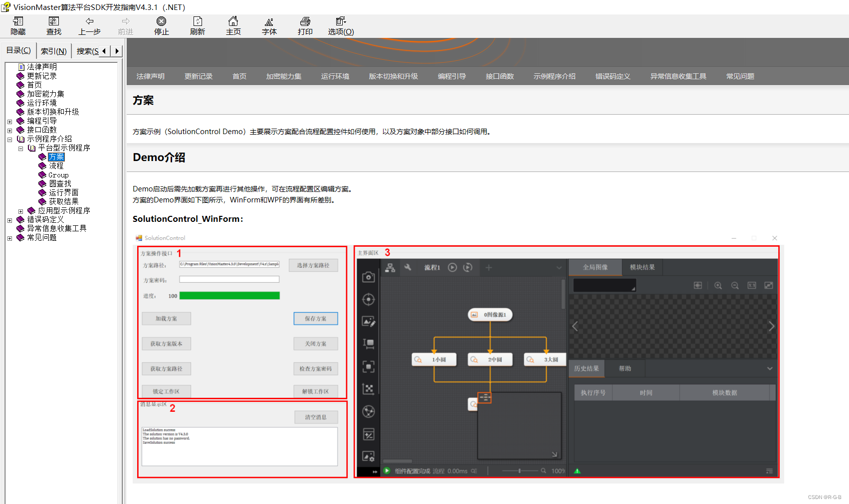This screenshot has width=849, height=504.
Task: Expand the 历史结果 panel chevron
Action: [770, 368]
